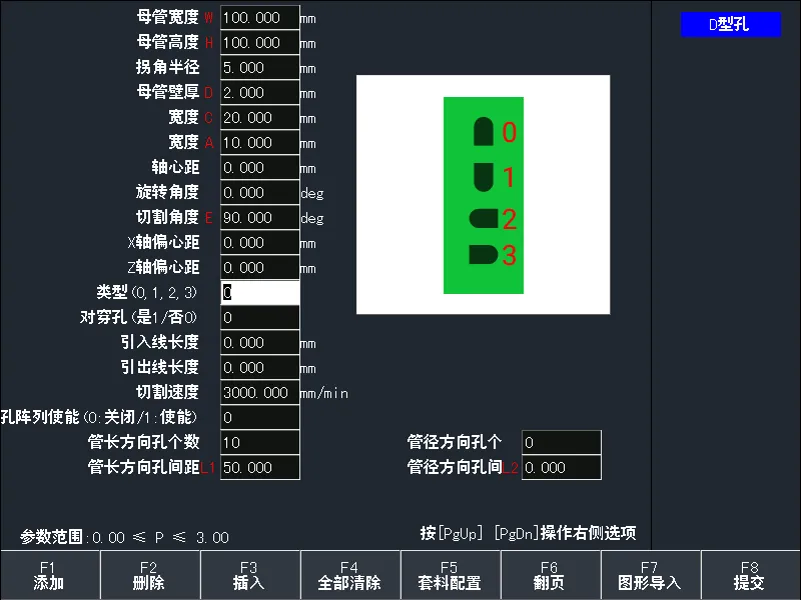Click the Z轴偏心距 input field
The height and width of the screenshot is (600, 801).
click(x=260, y=268)
